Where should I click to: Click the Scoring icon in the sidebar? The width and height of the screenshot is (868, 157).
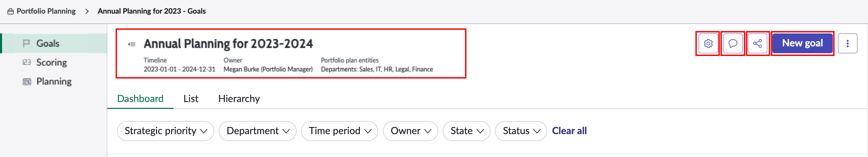(27, 62)
